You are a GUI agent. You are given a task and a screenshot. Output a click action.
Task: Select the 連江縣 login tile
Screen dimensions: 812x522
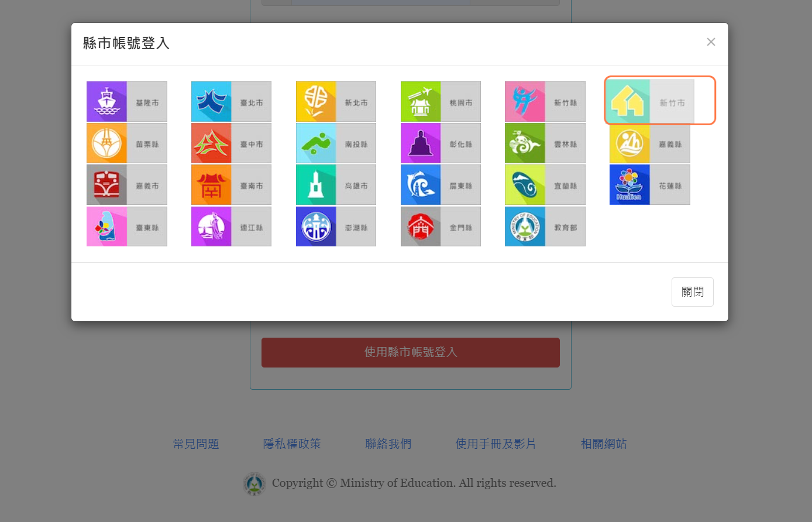click(x=231, y=226)
